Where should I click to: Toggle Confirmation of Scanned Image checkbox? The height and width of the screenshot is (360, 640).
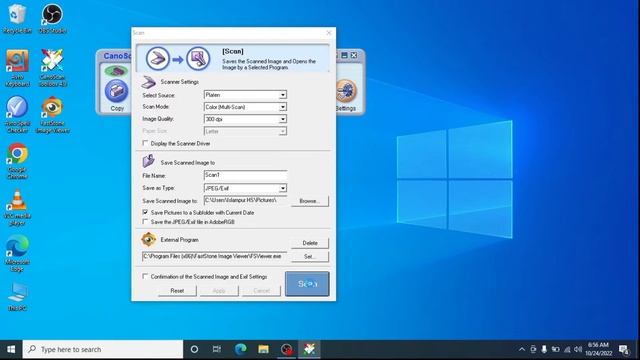145,276
